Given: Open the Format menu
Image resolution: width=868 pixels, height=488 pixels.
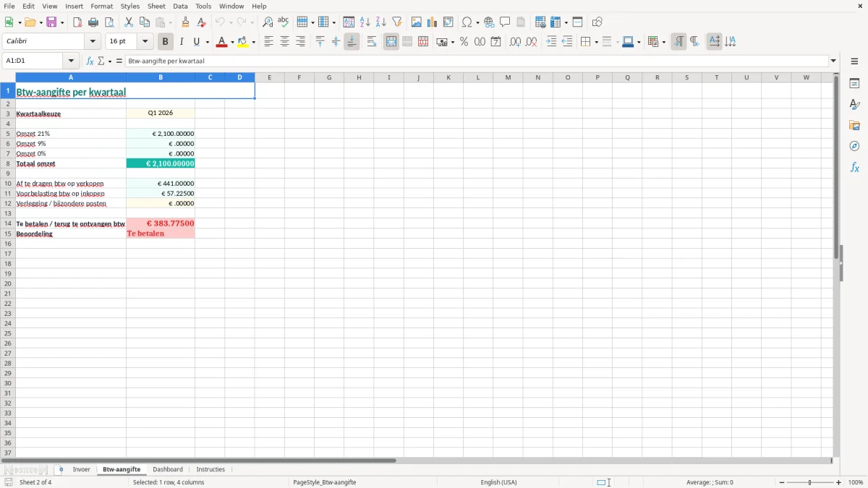Looking at the screenshot, I should click(101, 6).
